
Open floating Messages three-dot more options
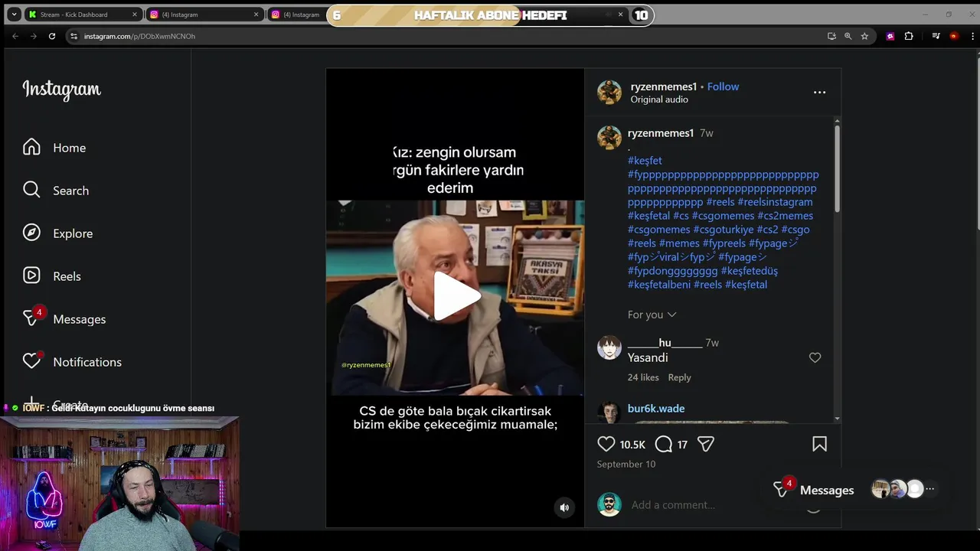tap(930, 489)
